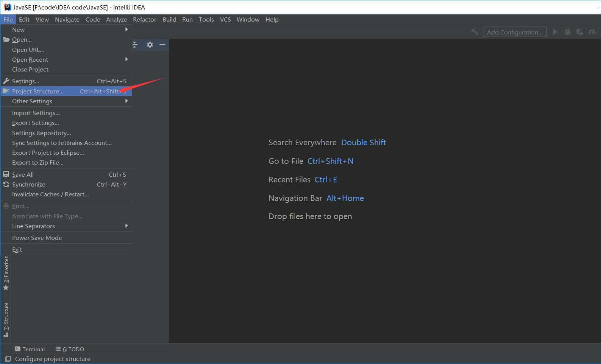The height and width of the screenshot is (364, 601).
Task: Open the VCS menu
Action: click(x=225, y=19)
